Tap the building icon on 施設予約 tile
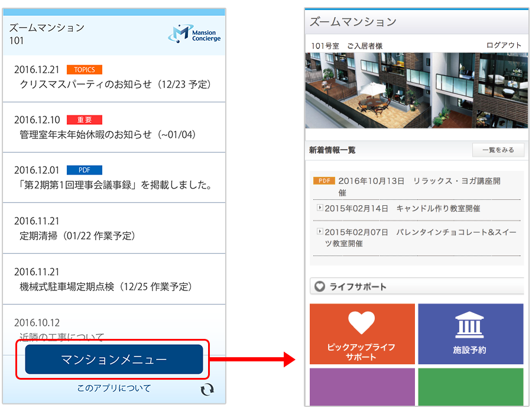 click(469, 325)
